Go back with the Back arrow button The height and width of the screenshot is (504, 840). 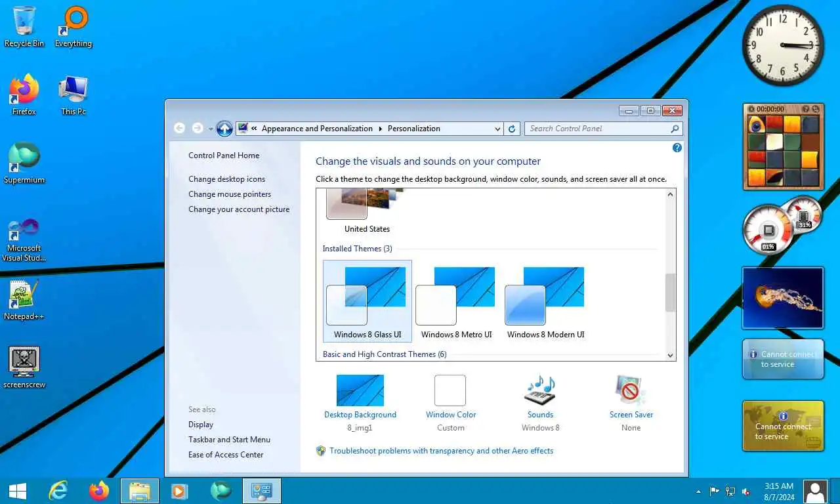180,128
